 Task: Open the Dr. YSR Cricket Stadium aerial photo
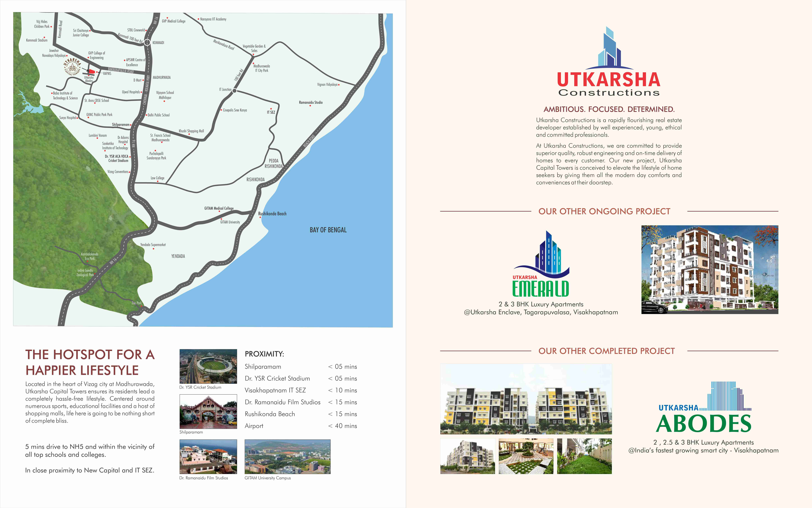pyautogui.click(x=208, y=366)
